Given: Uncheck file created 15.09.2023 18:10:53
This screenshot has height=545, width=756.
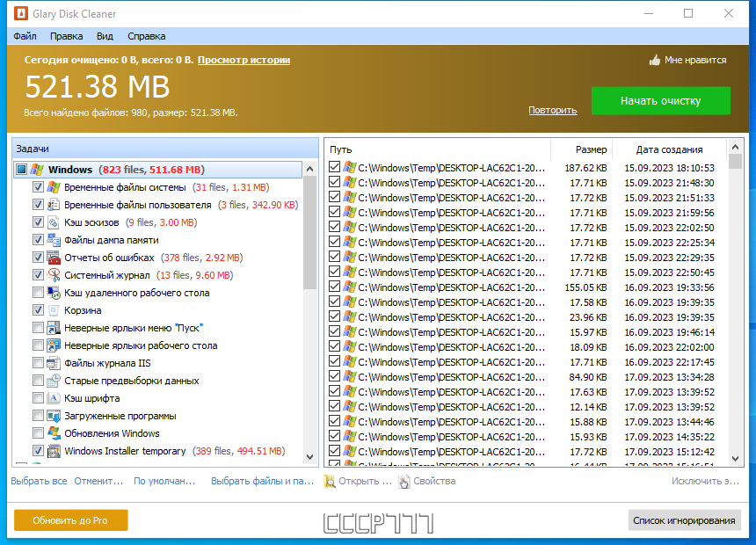Looking at the screenshot, I should 334,167.
